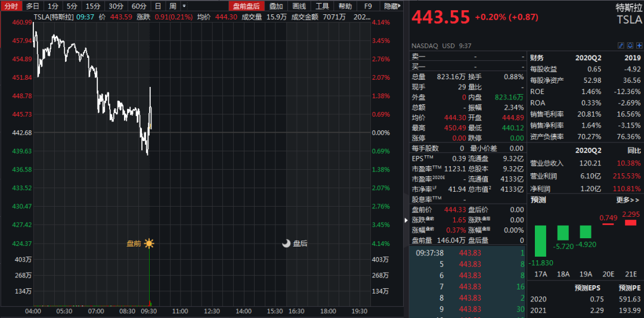Select the 5分 period tab

(72, 6)
